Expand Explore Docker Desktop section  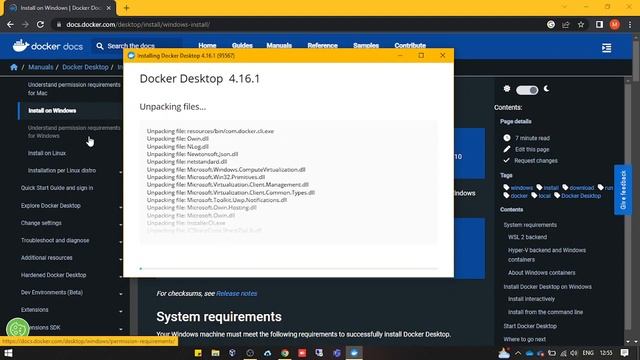point(120,207)
